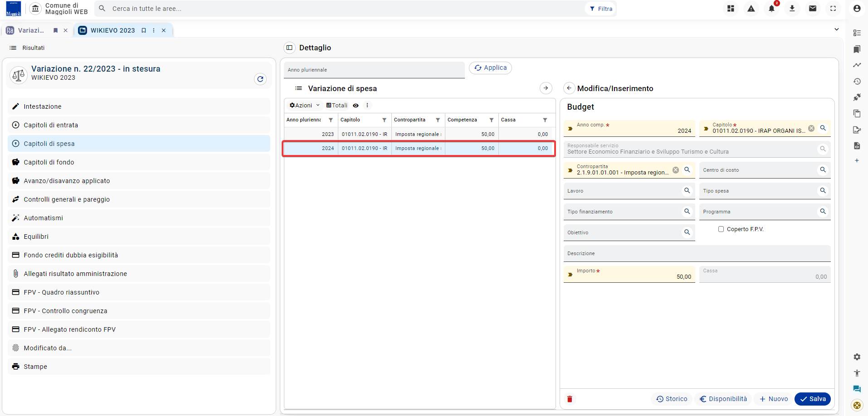Click the Applica button
Screen dimensions: 868x416
490,68
